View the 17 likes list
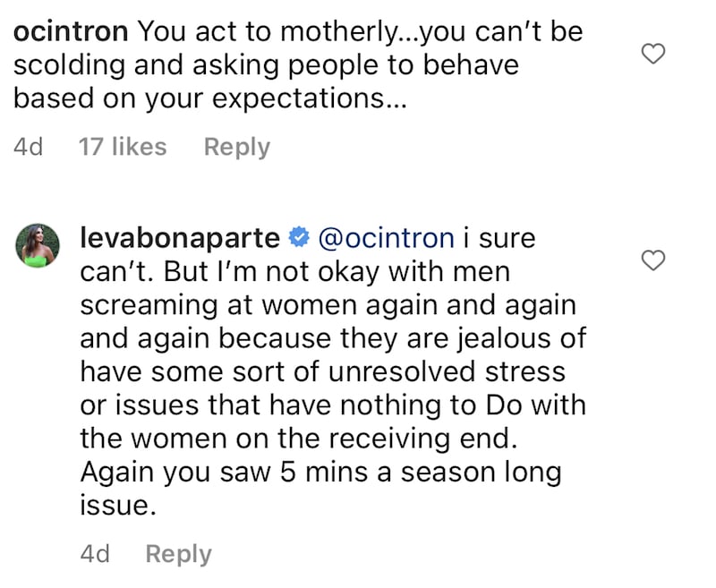 (123, 147)
